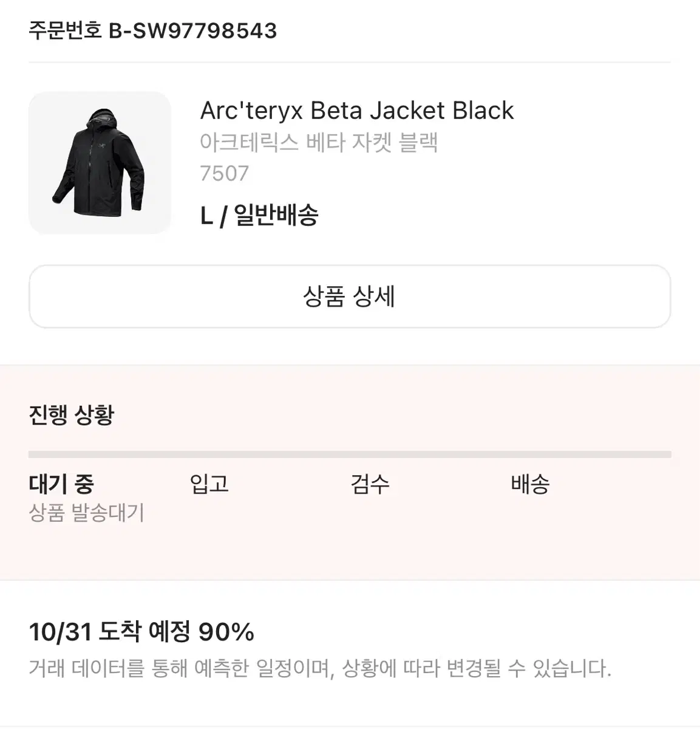Select the 배송 progress step
The image size is (700, 729).
(x=530, y=484)
